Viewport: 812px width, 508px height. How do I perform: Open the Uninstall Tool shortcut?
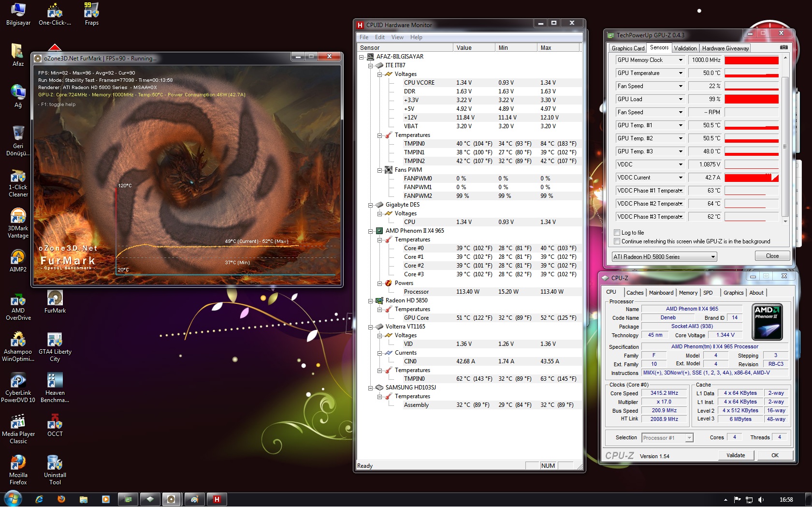[x=55, y=471]
